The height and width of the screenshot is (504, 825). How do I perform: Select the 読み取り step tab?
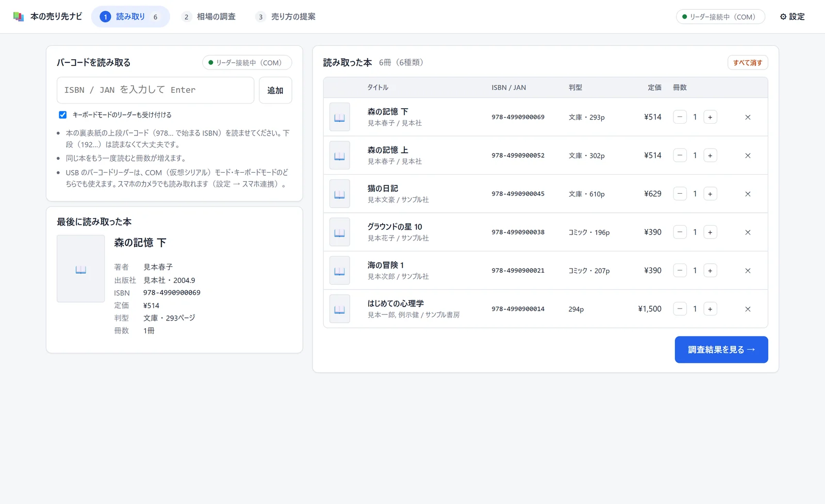(130, 17)
